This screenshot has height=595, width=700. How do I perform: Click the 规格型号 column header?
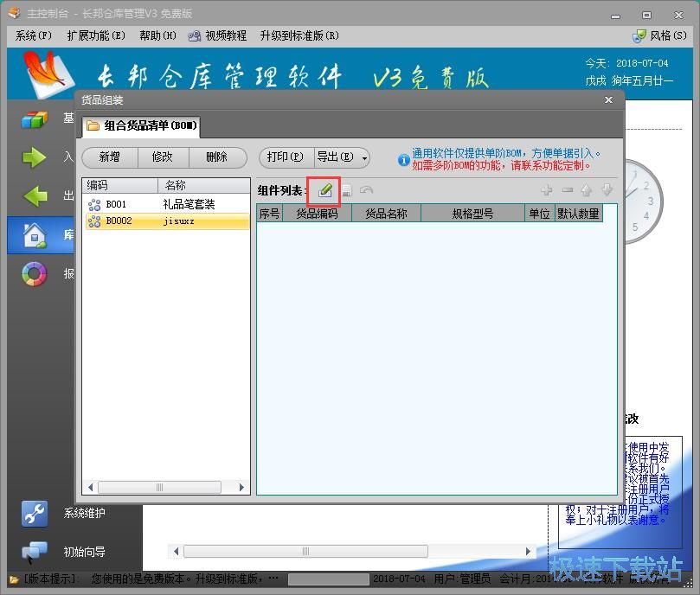coord(472,214)
